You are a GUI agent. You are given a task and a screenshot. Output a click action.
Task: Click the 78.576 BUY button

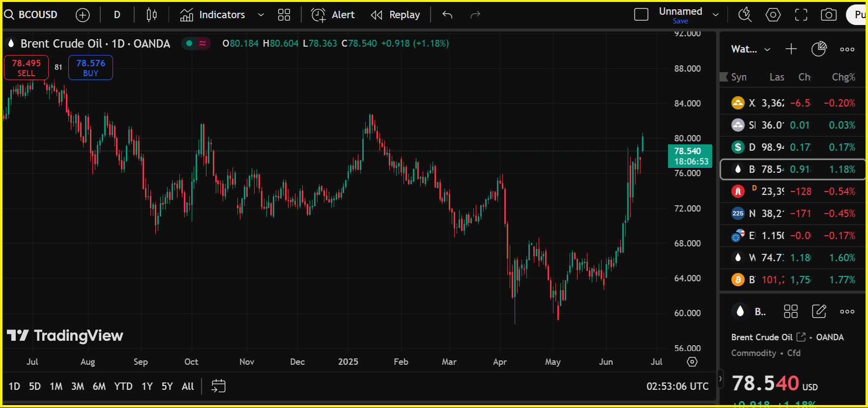click(90, 68)
